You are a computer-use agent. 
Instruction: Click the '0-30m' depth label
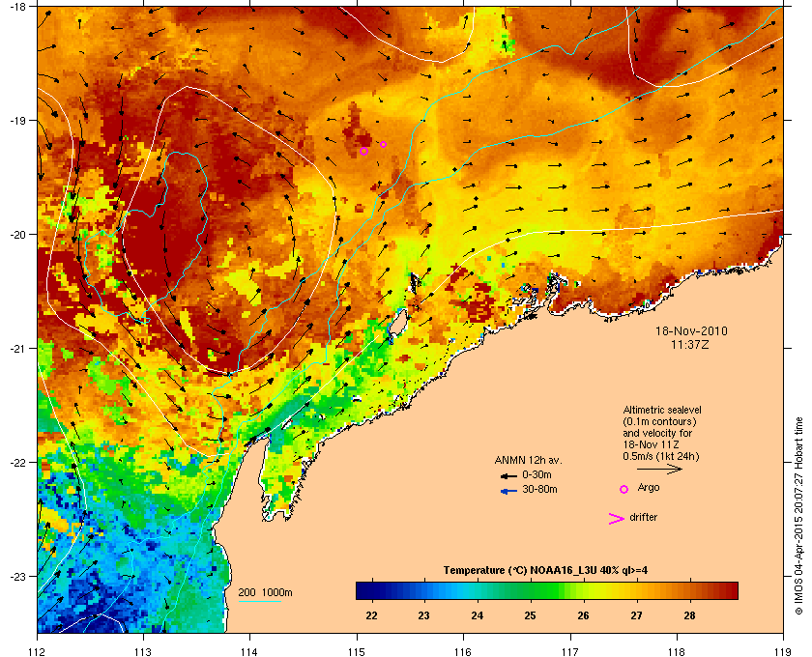click(536, 474)
